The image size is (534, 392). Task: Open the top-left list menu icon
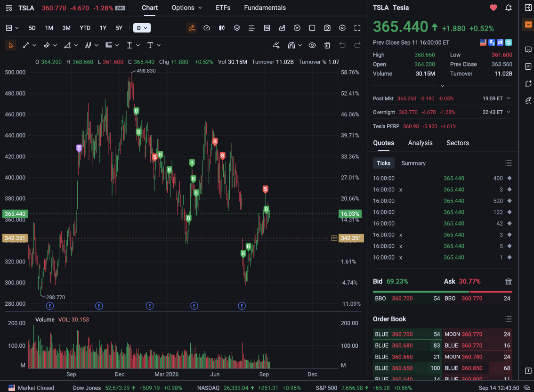coord(9,8)
